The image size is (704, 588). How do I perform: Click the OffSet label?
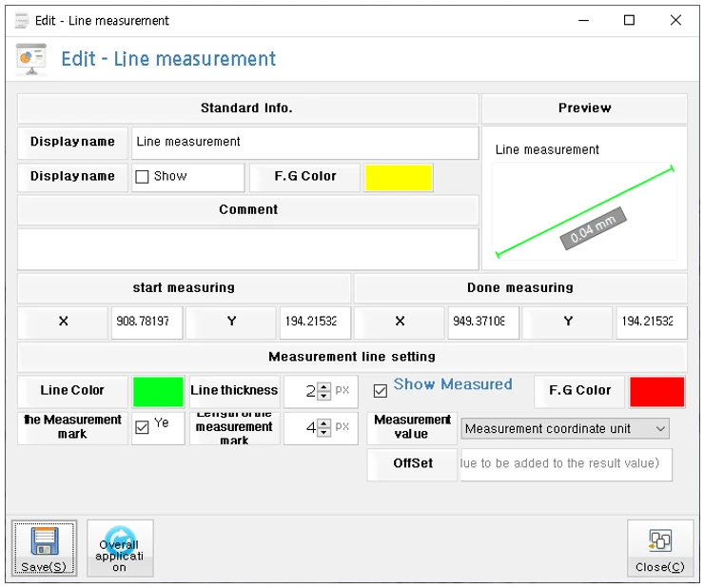point(412,463)
